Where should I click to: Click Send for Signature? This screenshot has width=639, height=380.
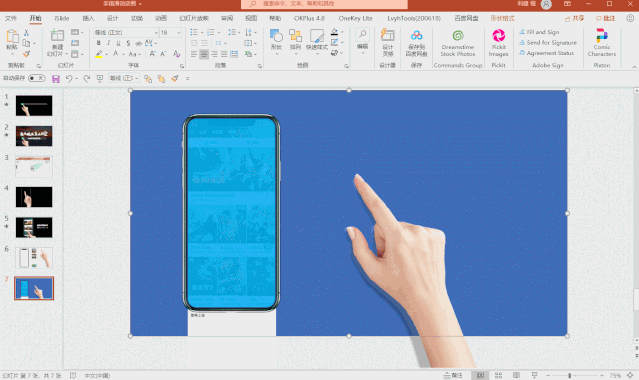click(548, 42)
